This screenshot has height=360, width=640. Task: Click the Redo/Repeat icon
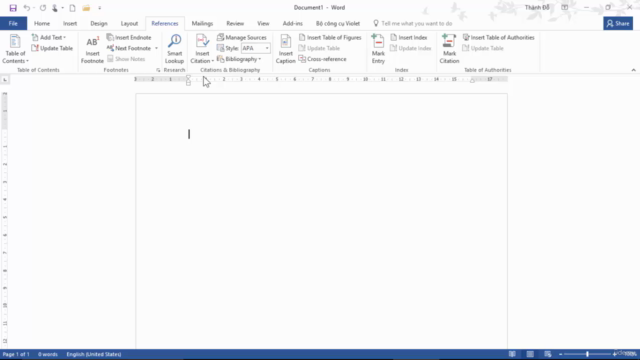click(43, 8)
